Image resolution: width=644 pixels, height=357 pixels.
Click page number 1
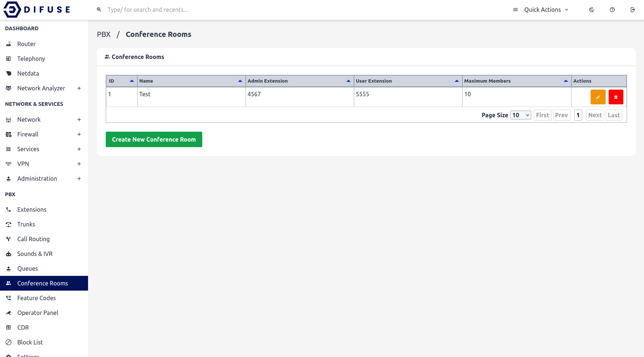tap(578, 115)
